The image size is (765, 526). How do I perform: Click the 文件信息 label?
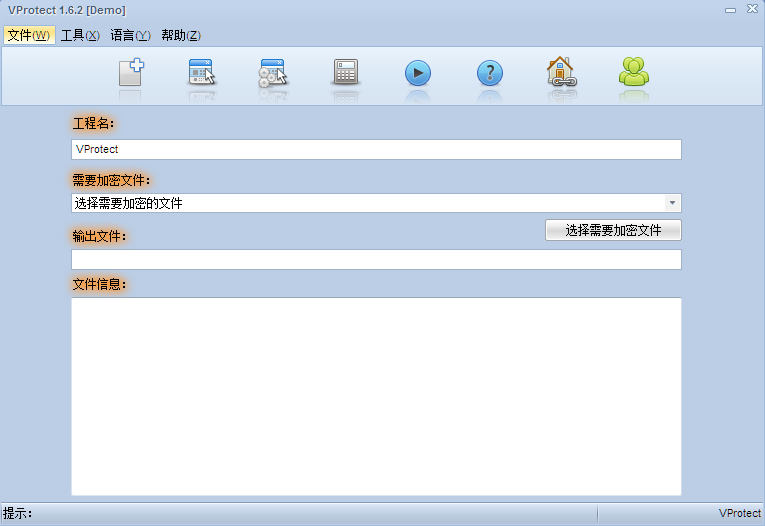coord(99,284)
